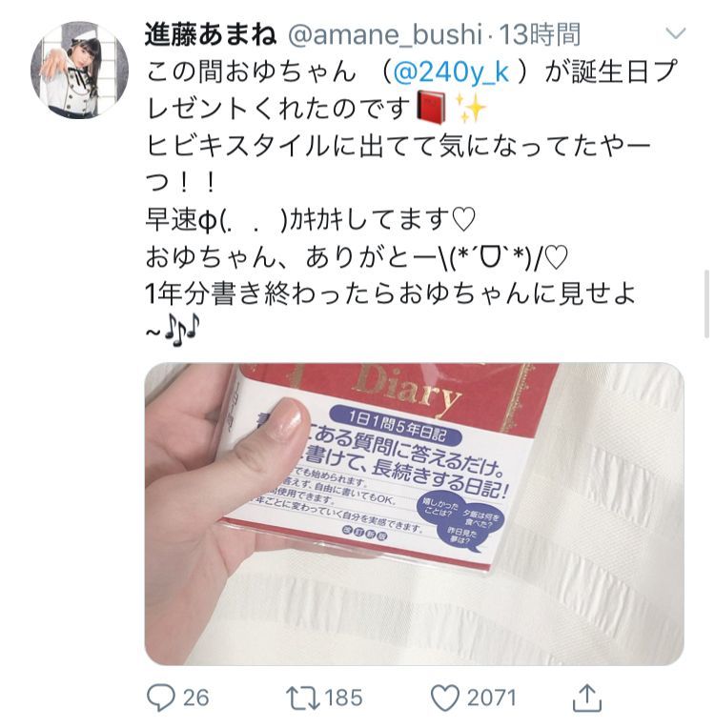
Task: Click the music notes emoji
Action: (182, 330)
